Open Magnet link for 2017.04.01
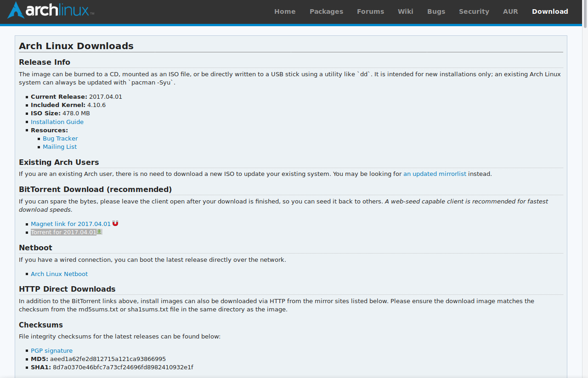 (71, 224)
